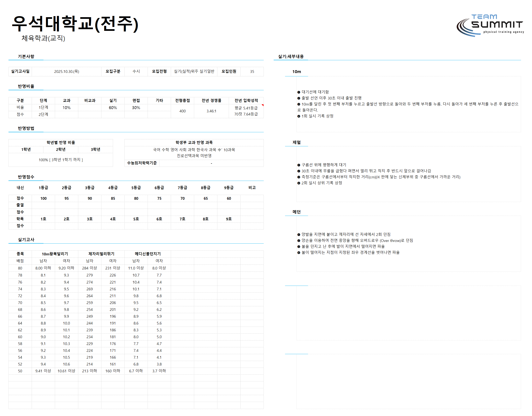The height and width of the screenshot is (416, 532).
Task: Select the cell 231 이상
Action: click(113, 268)
